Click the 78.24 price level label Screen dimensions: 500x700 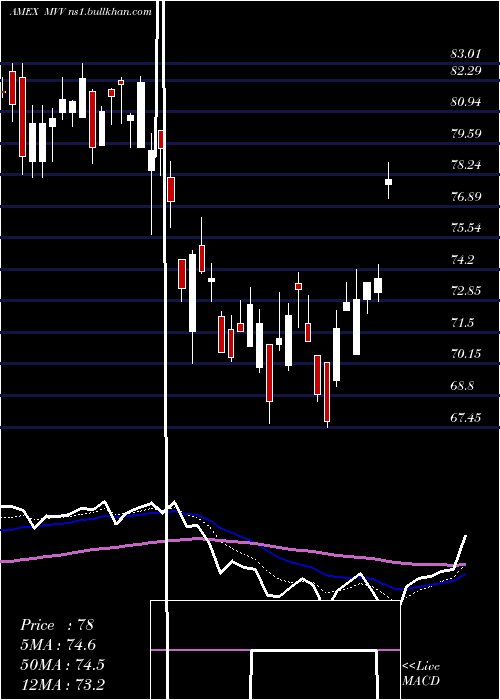click(x=466, y=165)
